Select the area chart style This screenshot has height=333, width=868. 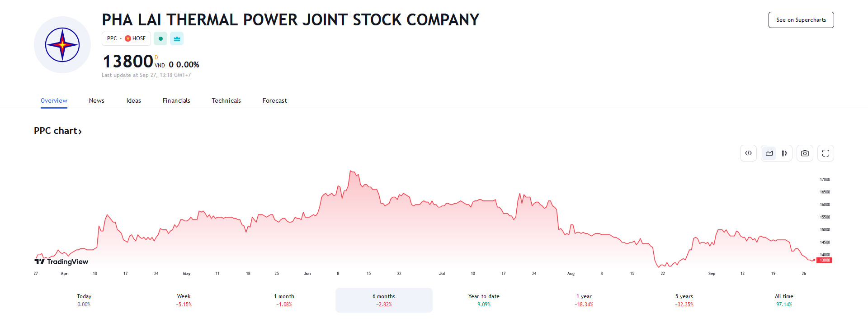[x=769, y=153]
